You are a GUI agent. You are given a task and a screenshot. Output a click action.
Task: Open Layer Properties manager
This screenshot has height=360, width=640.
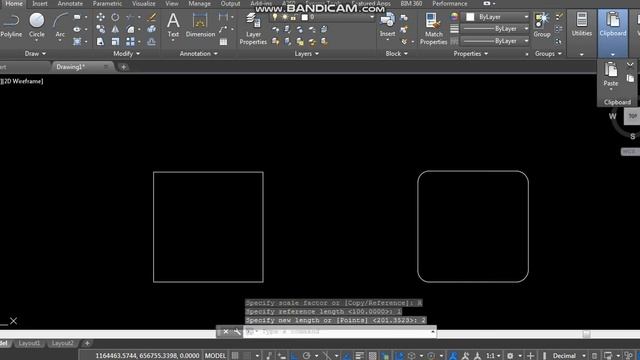(253, 29)
